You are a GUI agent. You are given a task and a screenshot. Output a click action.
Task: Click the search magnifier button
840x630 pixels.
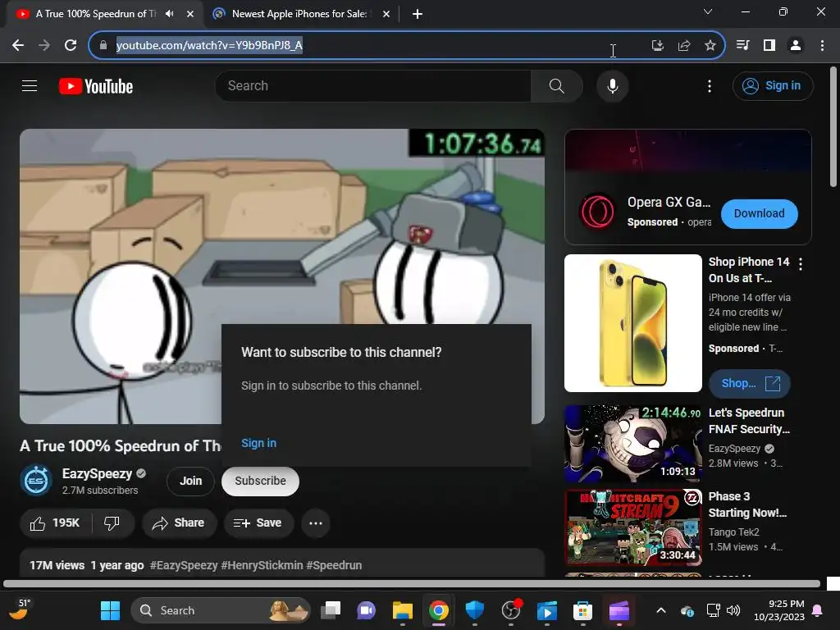tap(557, 85)
